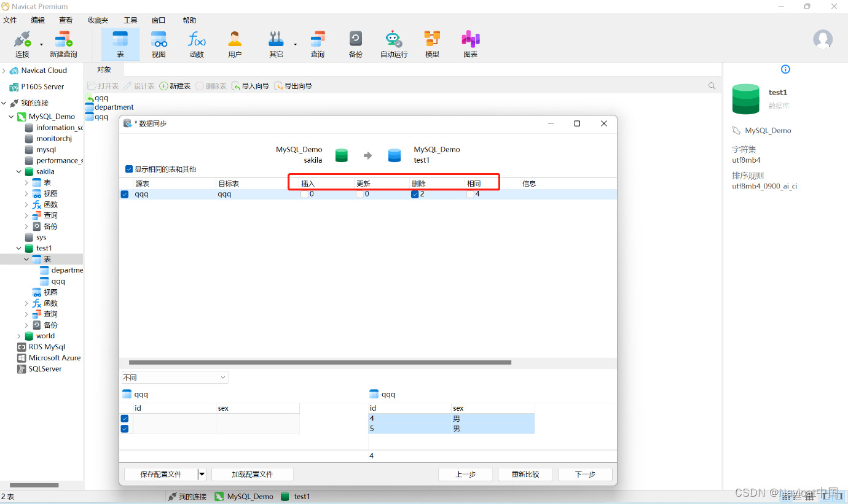Uncheck first row checkbox in source data grid
Image resolution: width=848 pixels, height=504 pixels.
pyautogui.click(x=125, y=419)
